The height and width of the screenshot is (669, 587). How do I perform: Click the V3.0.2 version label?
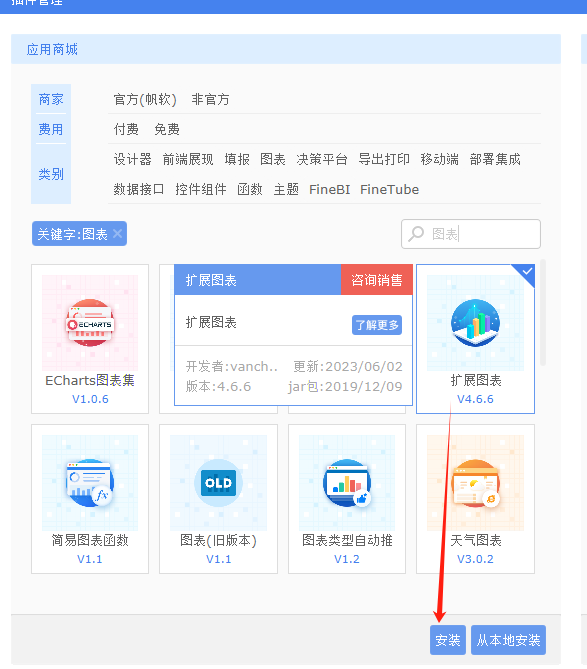475,559
